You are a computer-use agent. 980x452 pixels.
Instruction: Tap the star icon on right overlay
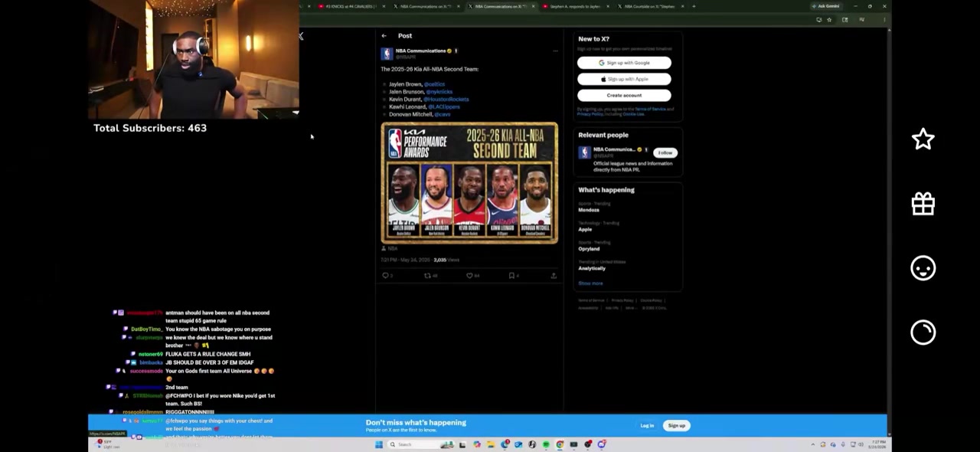(x=923, y=139)
